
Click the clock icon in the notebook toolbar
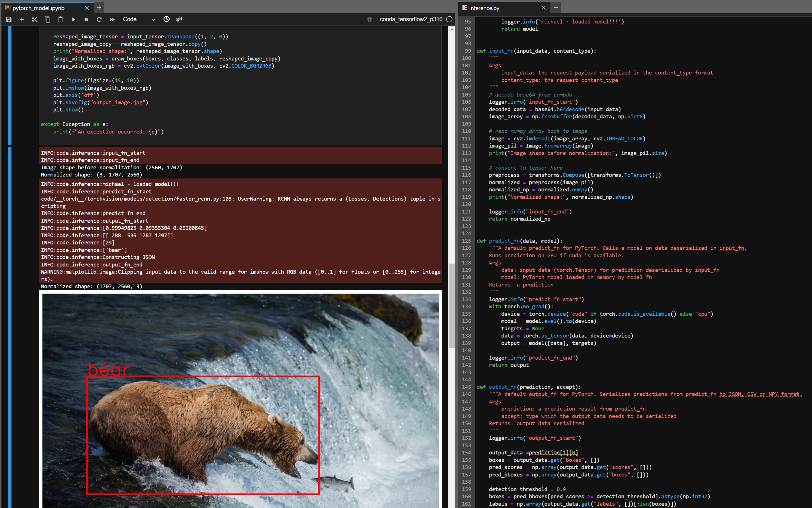point(166,19)
